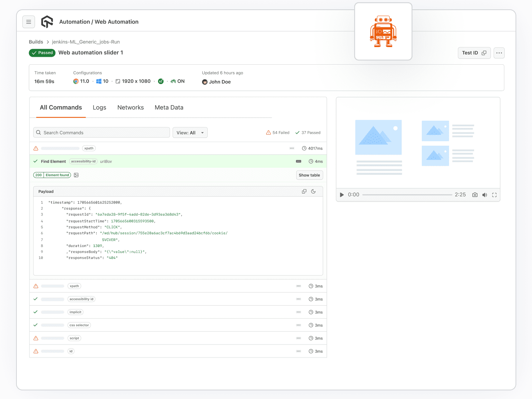Expand the Builds breadcrumb chevron
This screenshot has height=399, width=532.
[47, 42]
